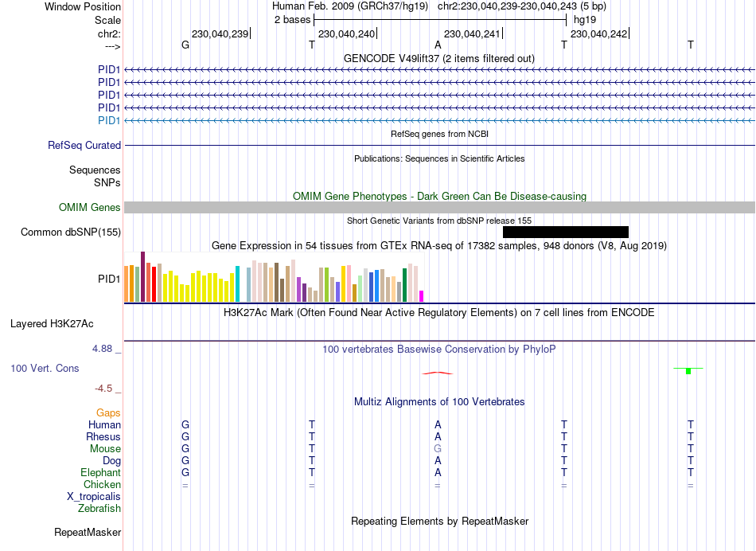Click the chr2:230,040,239-230,040,243 (5 bp) position text

[x=522, y=6]
